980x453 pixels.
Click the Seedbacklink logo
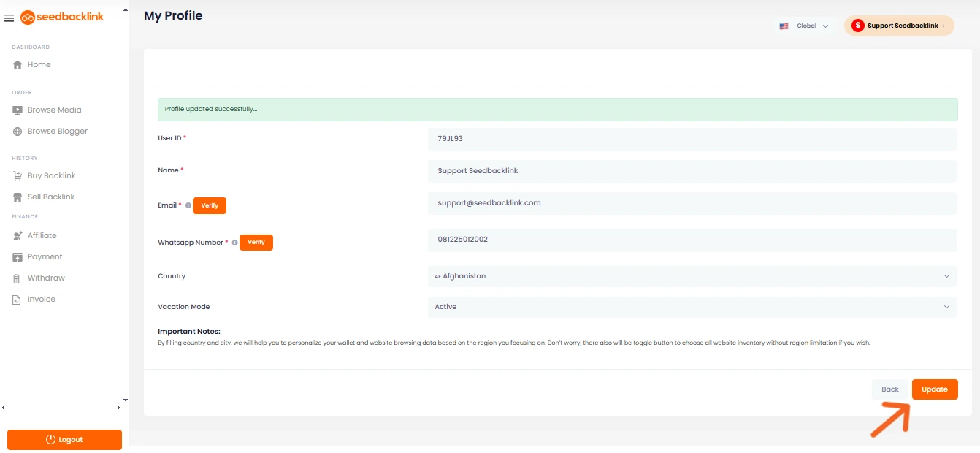(62, 17)
